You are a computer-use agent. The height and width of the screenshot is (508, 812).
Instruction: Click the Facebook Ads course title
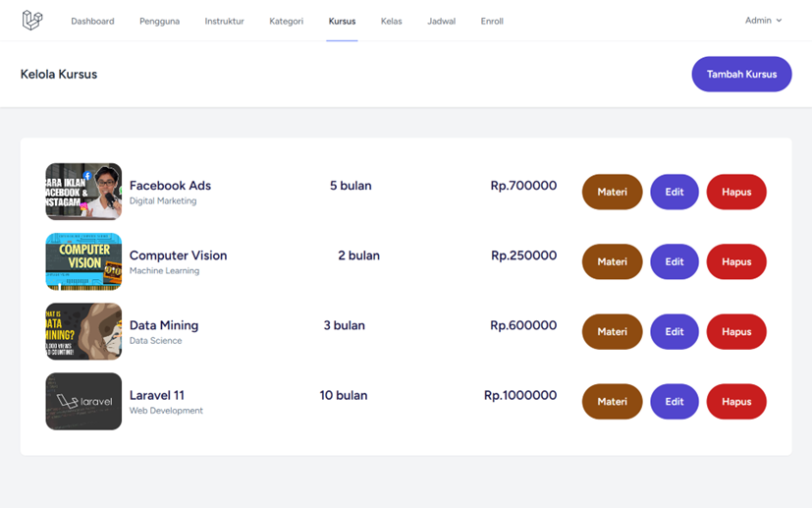tap(171, 186)
